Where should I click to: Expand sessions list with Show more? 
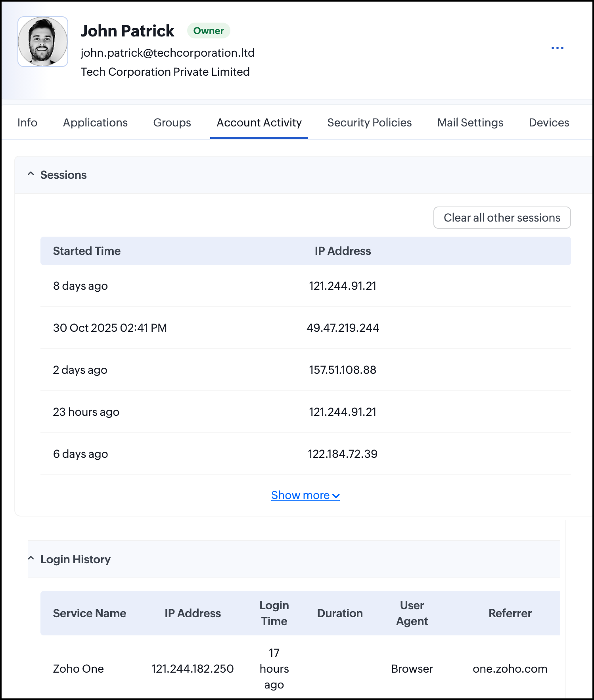click(305, 495)
